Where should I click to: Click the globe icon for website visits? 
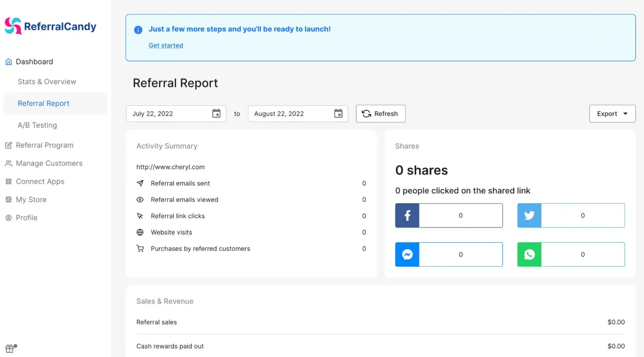point(140,232)
